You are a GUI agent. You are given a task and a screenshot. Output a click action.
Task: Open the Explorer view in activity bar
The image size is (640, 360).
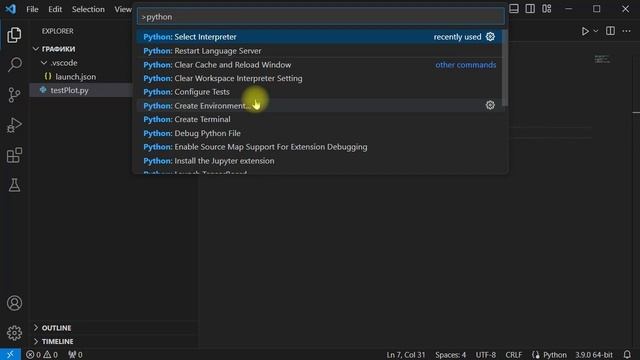14,35
